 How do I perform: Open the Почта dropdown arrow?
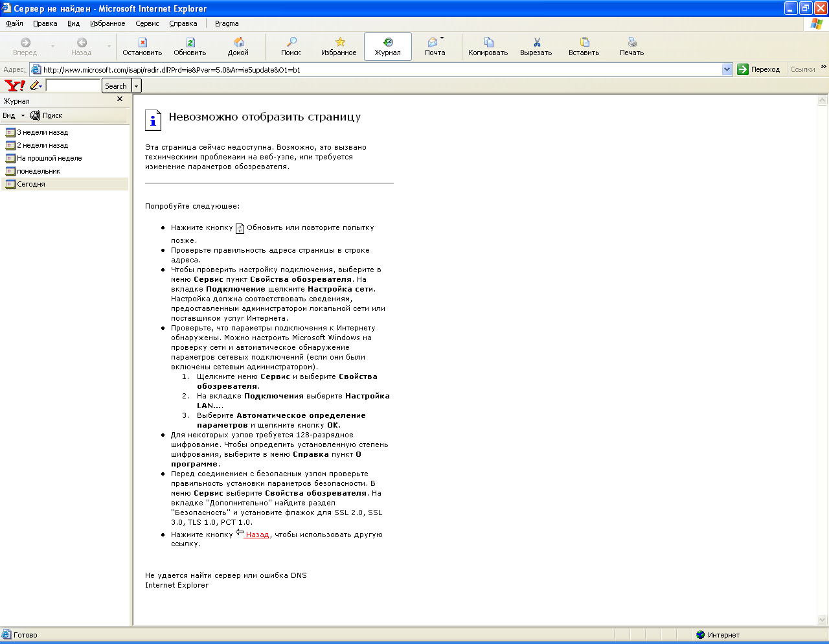tap(442, 38)
